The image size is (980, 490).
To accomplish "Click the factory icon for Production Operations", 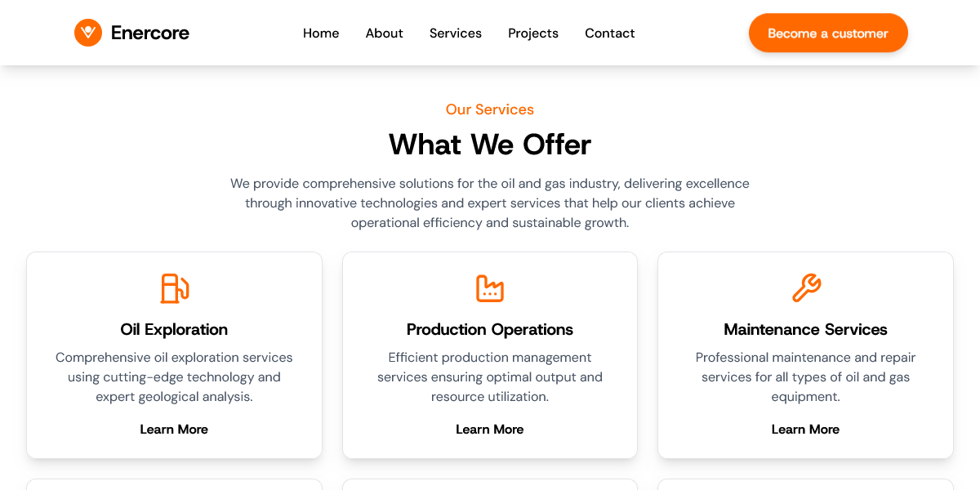I will point(490,288).
